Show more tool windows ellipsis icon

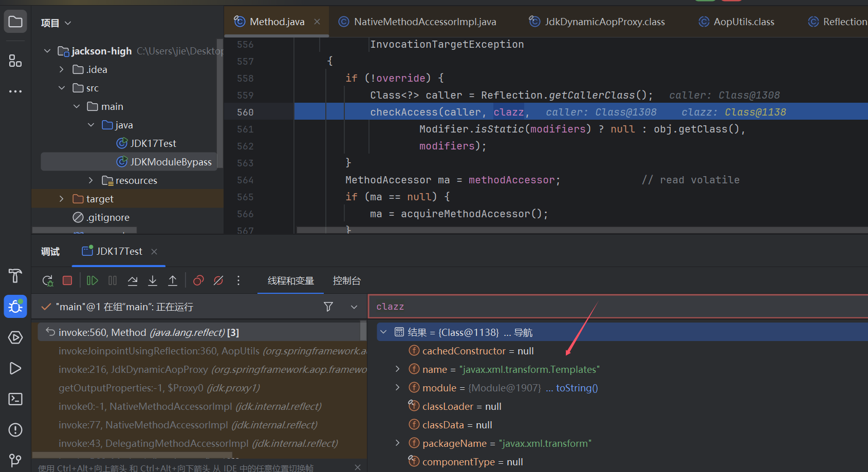coord(15,91)
